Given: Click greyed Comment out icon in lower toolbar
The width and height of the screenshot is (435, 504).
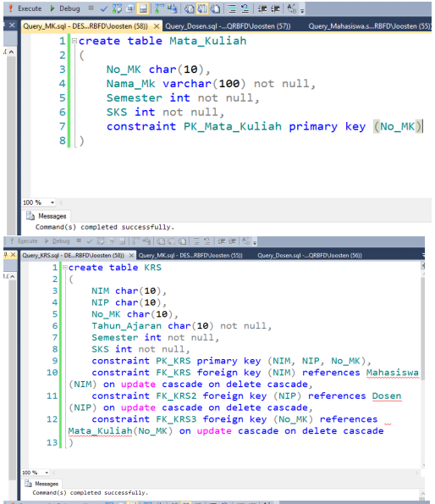Looking at the screenshot, I should click(x=196, y=241).
